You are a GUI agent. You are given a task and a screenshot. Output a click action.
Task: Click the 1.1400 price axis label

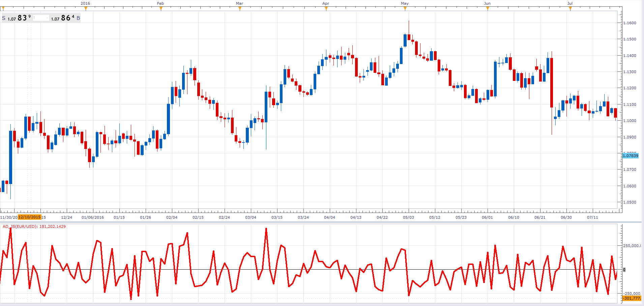(x=630, y=56)
